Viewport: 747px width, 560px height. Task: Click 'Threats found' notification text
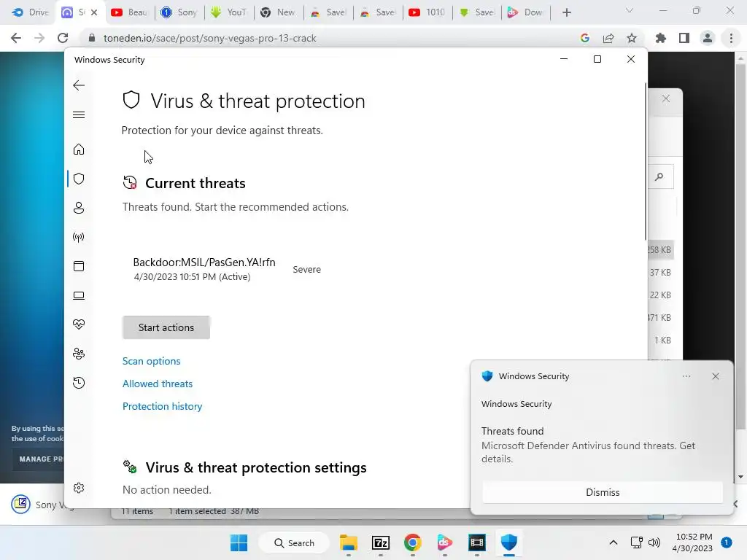click(512, 431)
